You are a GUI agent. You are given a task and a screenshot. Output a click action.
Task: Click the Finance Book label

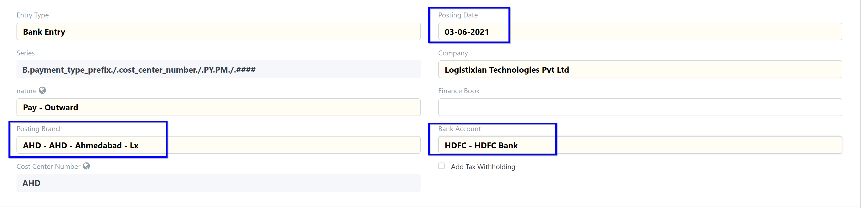459,91
